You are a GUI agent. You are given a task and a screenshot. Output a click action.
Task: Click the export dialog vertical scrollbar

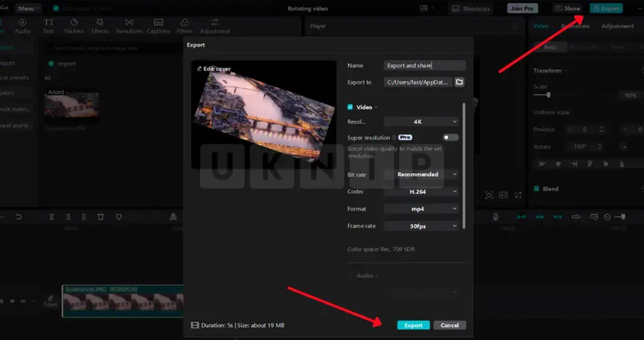pos(464,166)
